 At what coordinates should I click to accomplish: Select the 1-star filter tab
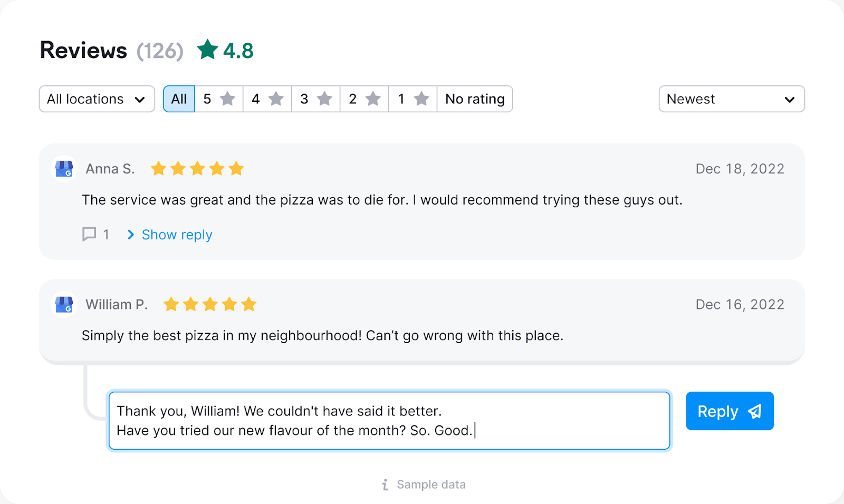tap(412, 99)
